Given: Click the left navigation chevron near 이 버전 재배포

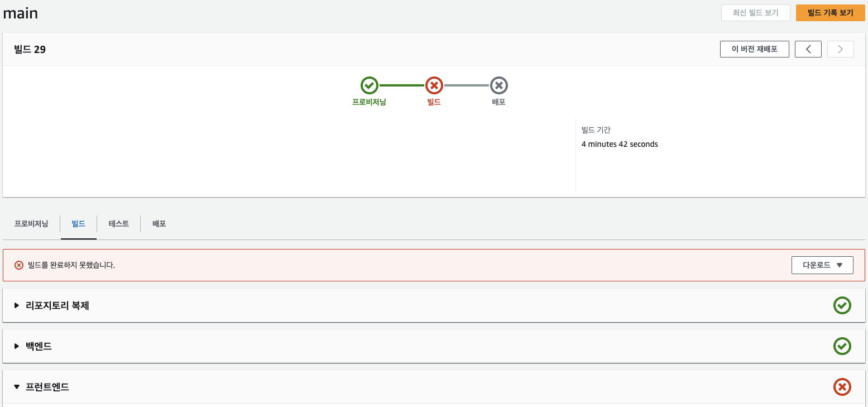Looking at the screenshot, I should pos(808,49).
